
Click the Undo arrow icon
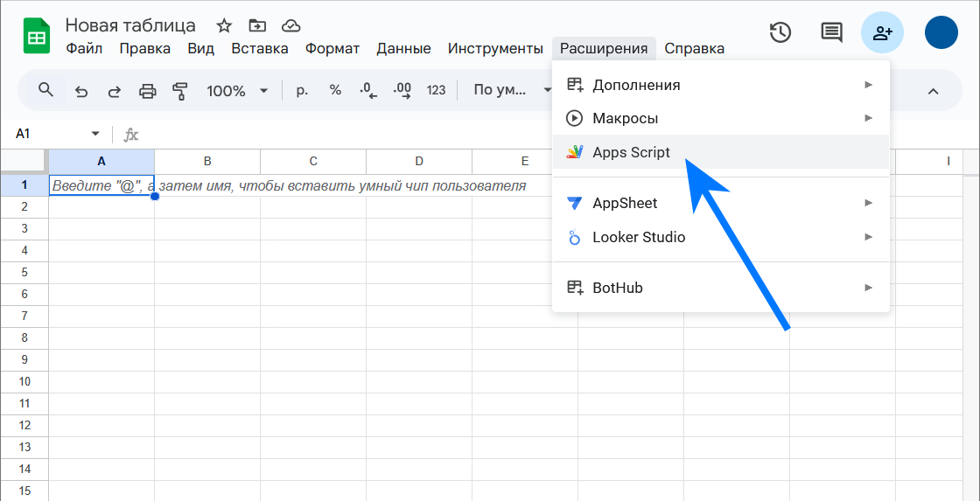81,91
